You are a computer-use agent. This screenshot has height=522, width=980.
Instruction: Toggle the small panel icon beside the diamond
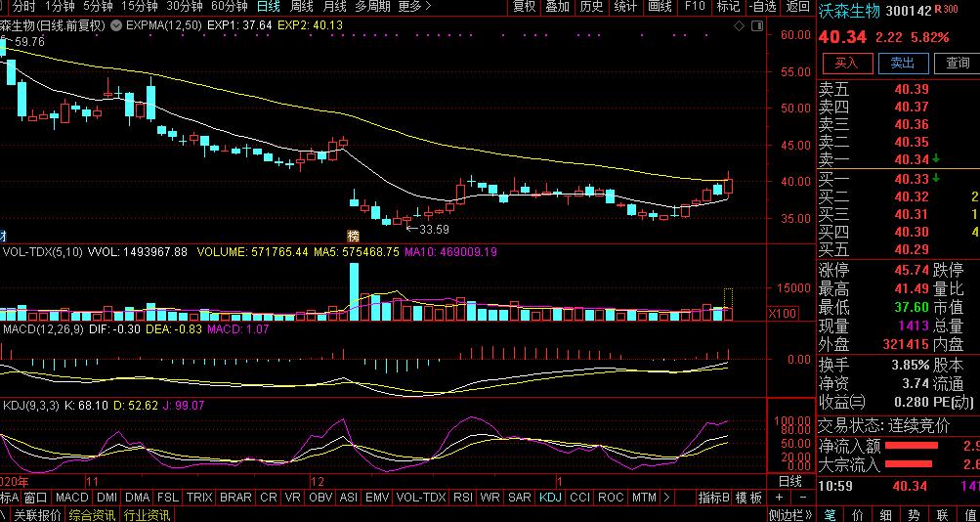[x=757, y=25]
